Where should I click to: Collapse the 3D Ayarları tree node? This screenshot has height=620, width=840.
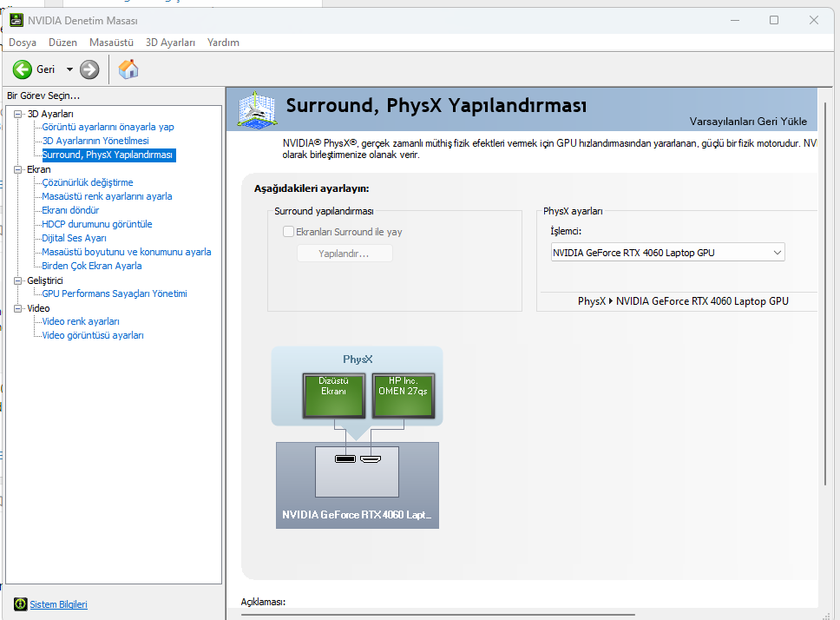tap(17, 114)
